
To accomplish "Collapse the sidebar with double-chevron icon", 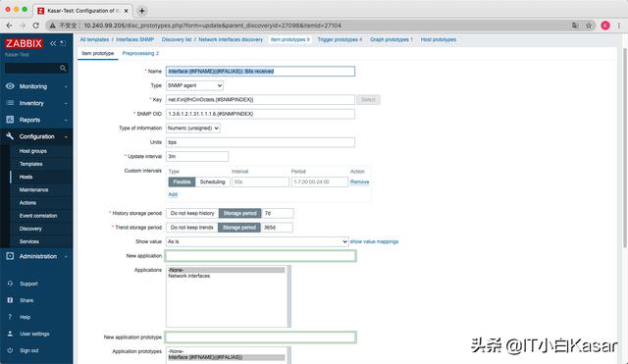I will pos(53,43).
